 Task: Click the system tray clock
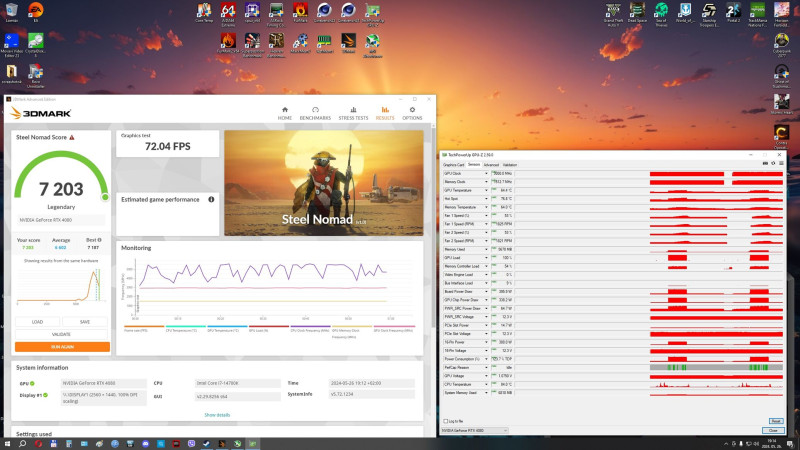(x=772, y=444)
